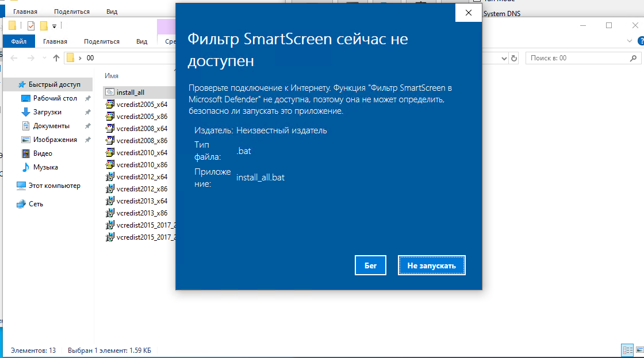Select "Сеть" in navigation pane
644x358 pixels.
pos(36,204)
